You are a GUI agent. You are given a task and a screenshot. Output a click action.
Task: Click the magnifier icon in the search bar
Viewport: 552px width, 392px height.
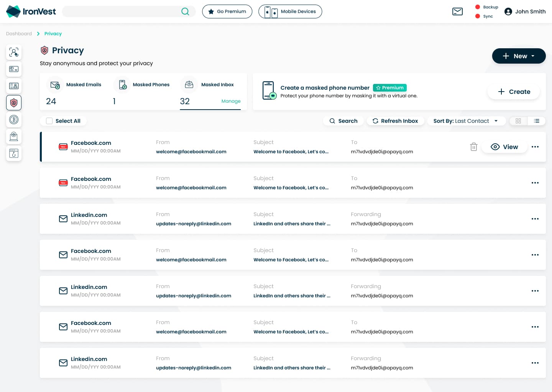pos(185,11)
